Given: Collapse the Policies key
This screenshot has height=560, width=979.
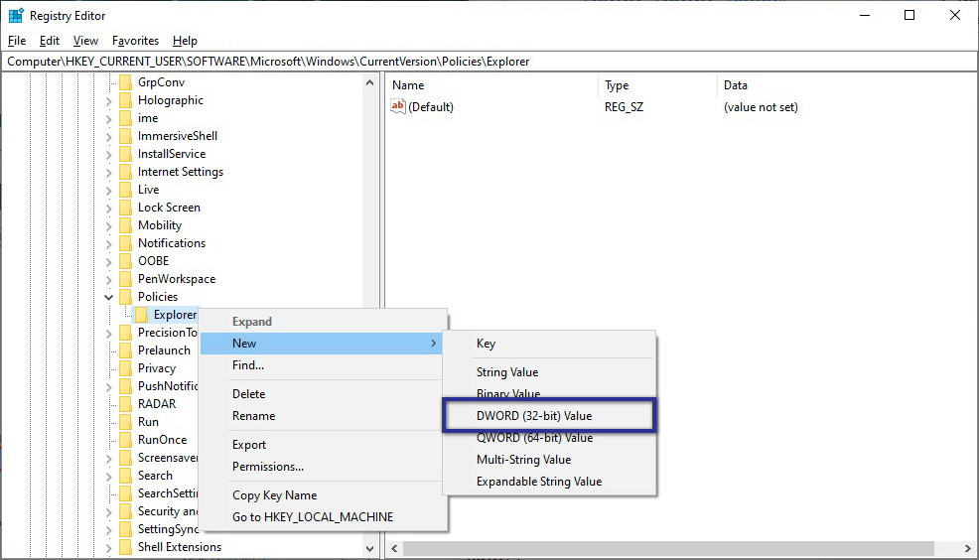Looking at the screenshot, I should pos(108,297).
